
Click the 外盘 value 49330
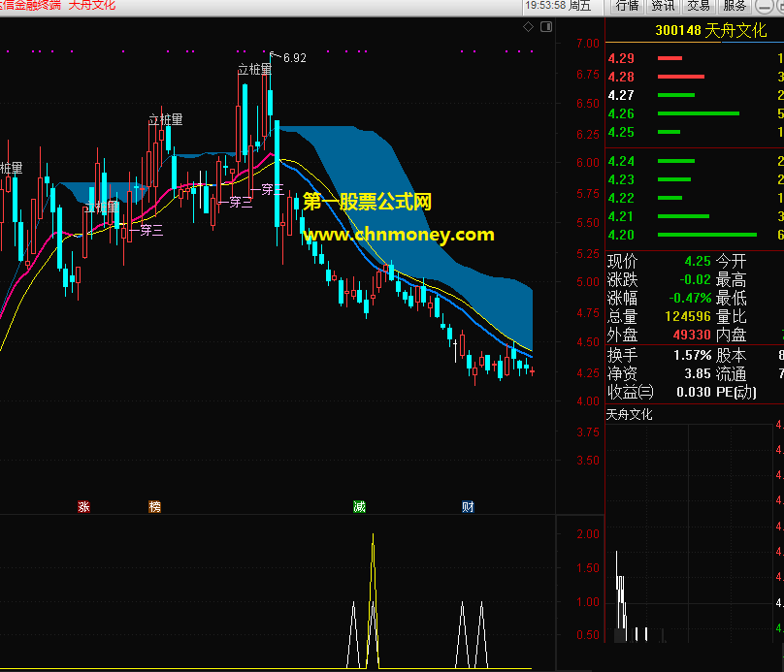click(692, 335)
